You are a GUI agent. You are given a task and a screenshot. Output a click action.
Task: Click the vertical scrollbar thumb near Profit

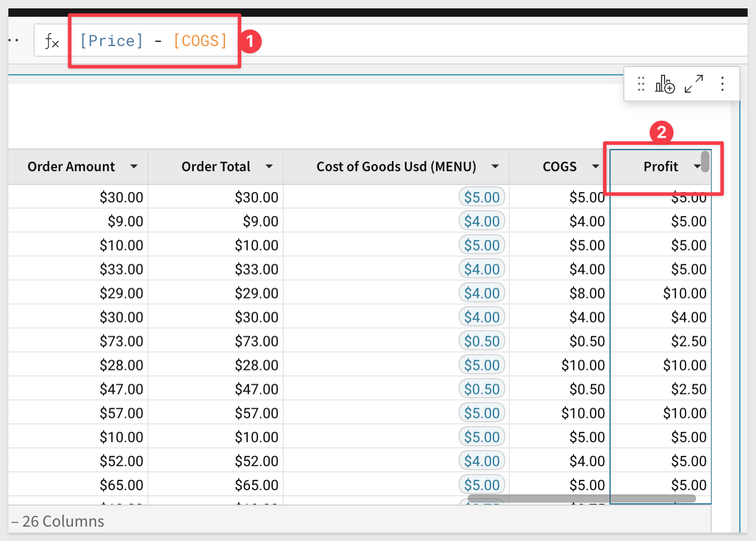tap(705, 162)
